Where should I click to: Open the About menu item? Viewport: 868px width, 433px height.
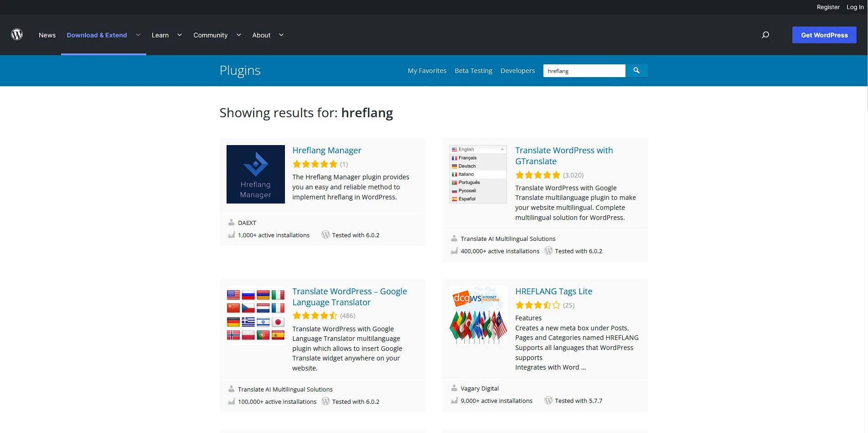point(261,35)
